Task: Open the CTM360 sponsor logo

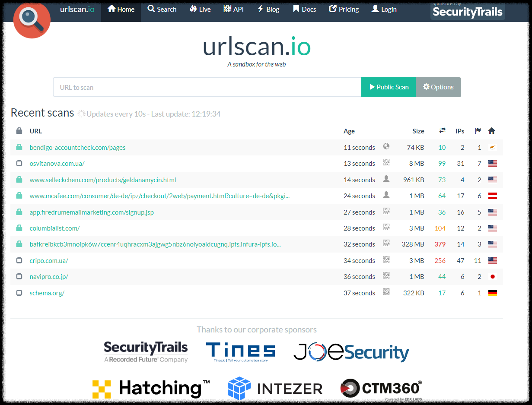Action: point(381,390)
